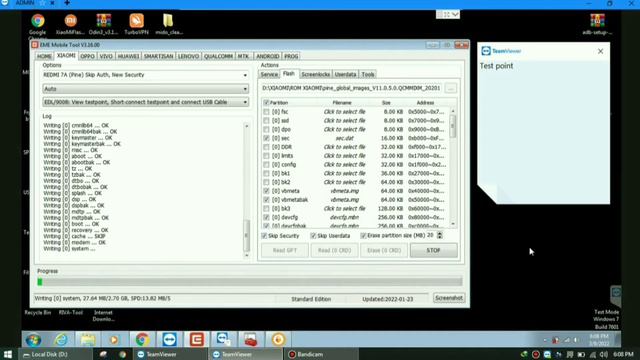Switch to VIVO tab

click(x=106, y=56)
